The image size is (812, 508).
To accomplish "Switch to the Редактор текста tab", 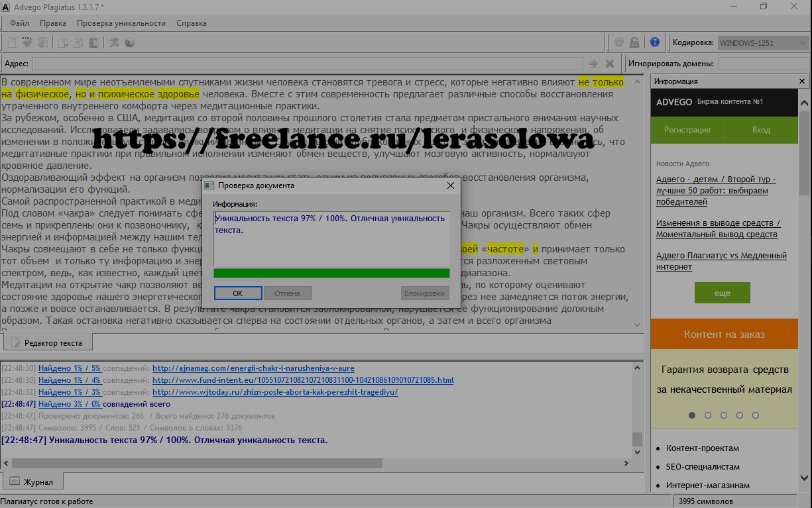I will [x=48, y=343].
